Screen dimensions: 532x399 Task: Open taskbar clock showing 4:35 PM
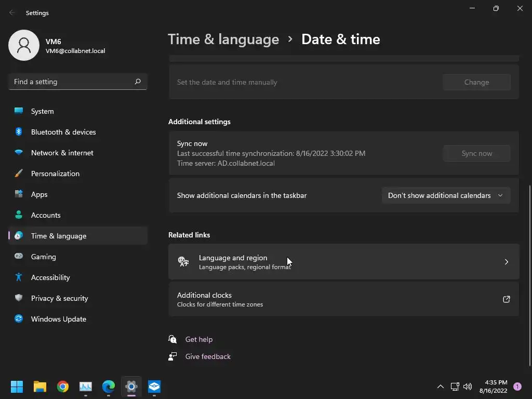[x=494, y=386]
